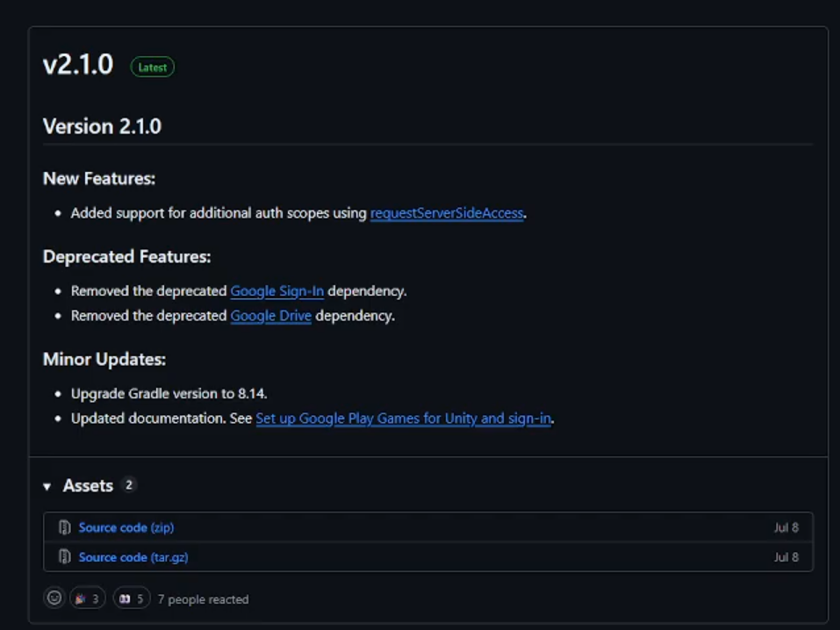Image resolution: width=840 pixels, height=630 pixels.
Task: Click the 7 people reacted text
Action: (x=203, y=599)
